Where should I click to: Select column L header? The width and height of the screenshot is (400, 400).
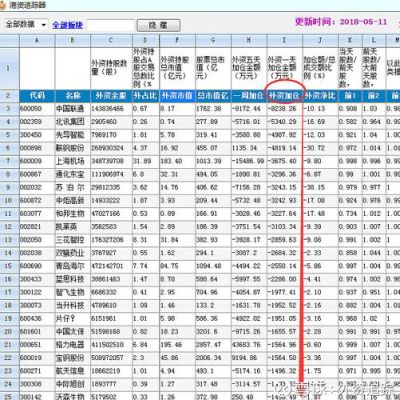click(x=374, y=40)
